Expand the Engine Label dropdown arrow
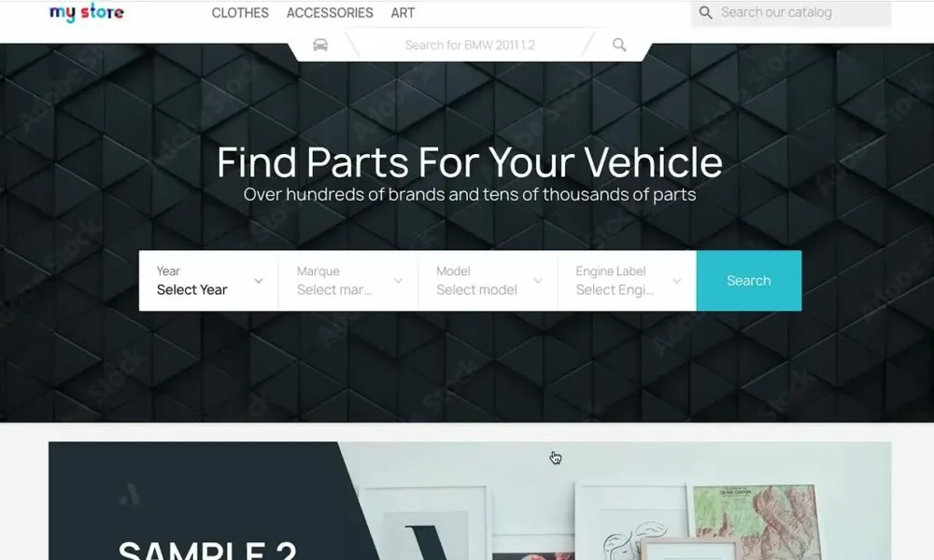Image resolution: width=934 pixels, height=560 pixels. (x=676, y=281)
